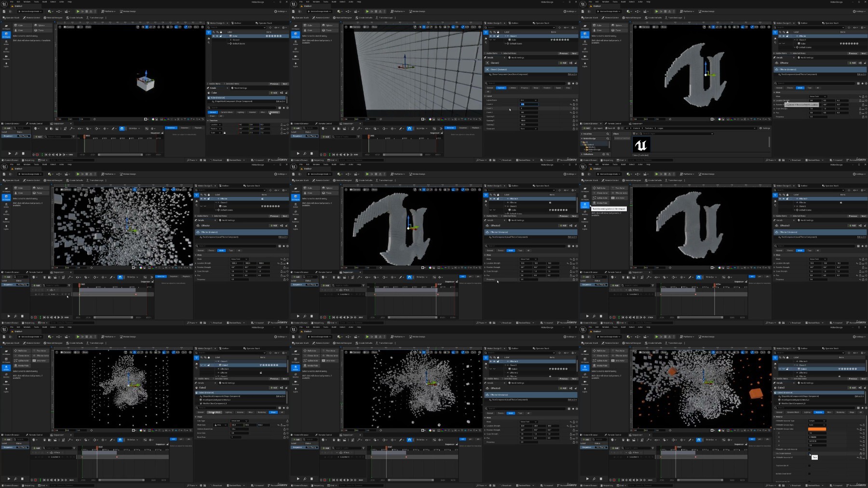Toggle Cube2 row lock in orange-cubes screenshot outliner

coord(787,369)
